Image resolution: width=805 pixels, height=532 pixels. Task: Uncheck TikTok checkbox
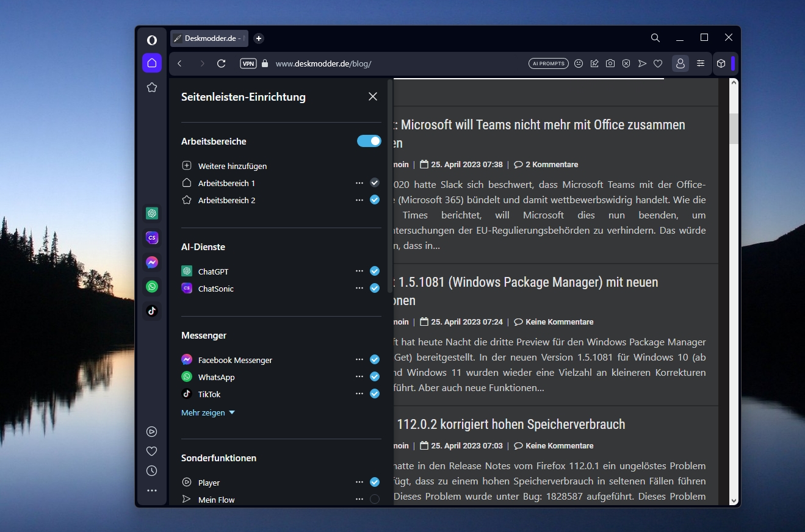pyautogui.click(x=375, y=394)
